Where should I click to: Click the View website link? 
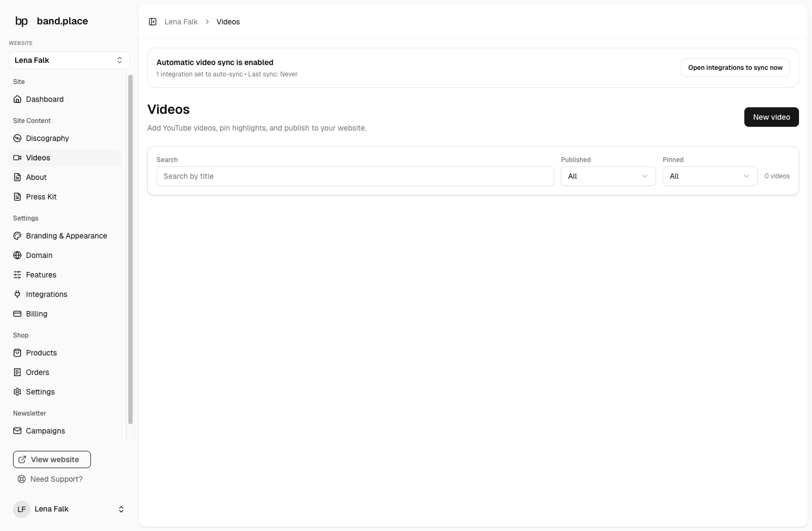tap(51, 459)
